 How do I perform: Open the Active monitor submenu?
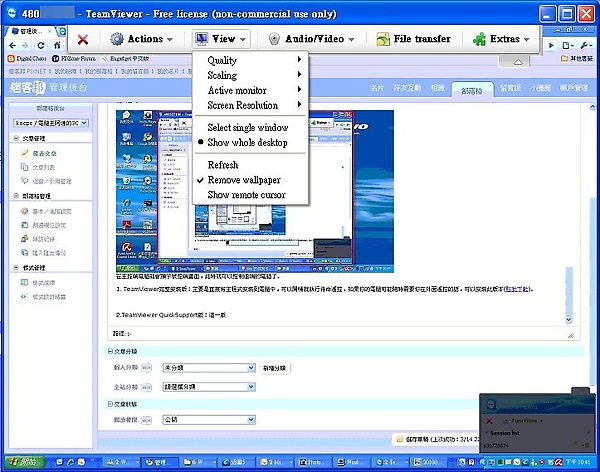250,90
